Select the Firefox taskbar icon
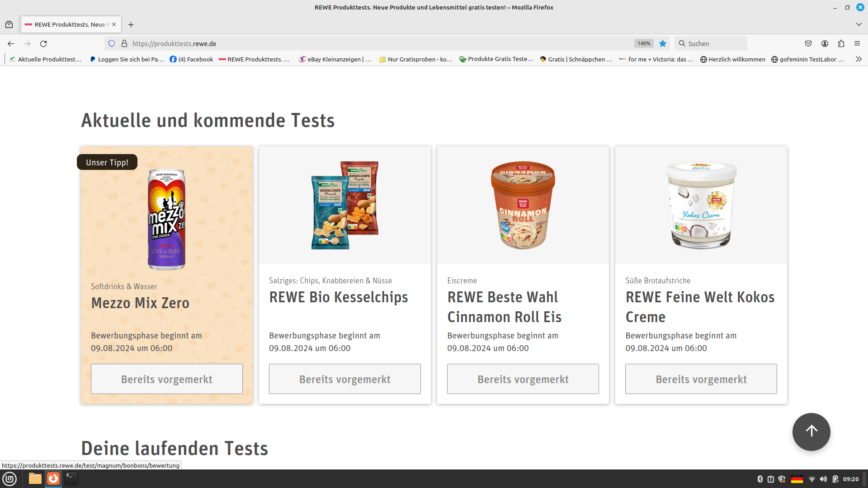 [x=53, y=479]
